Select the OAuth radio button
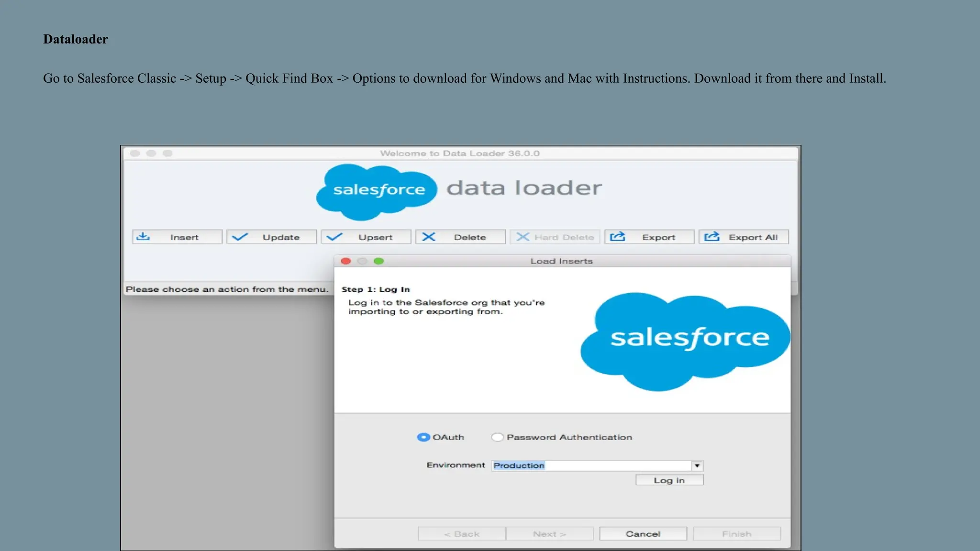Screen dimensions: 980x551 point(423,437)
